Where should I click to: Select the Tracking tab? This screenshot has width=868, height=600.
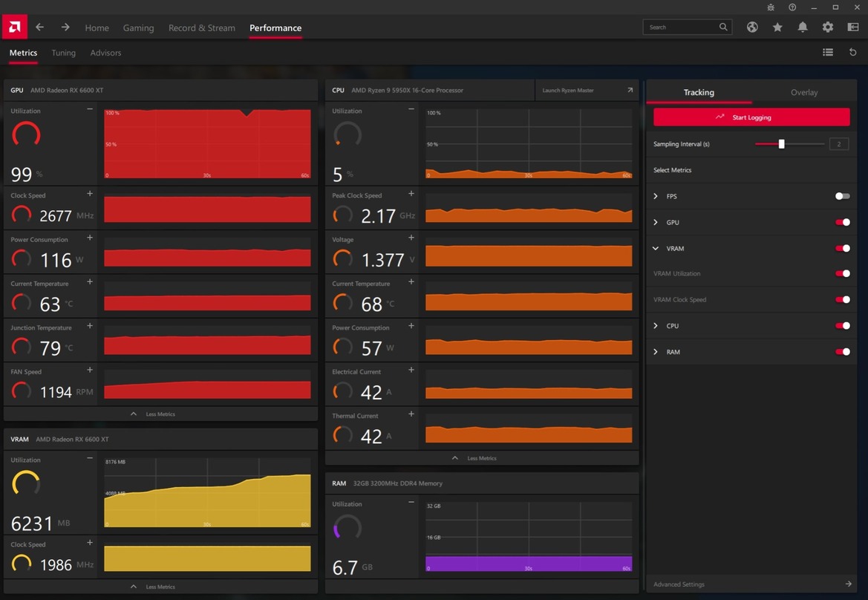pyautogui.click(x=699, y=92)
